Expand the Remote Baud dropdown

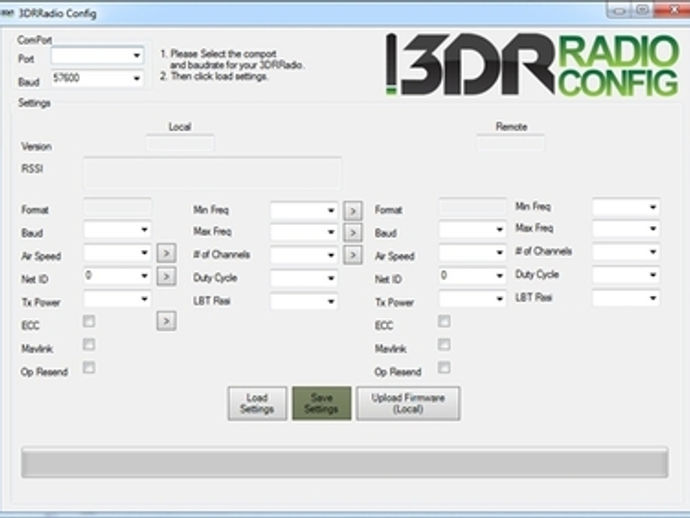472,230
